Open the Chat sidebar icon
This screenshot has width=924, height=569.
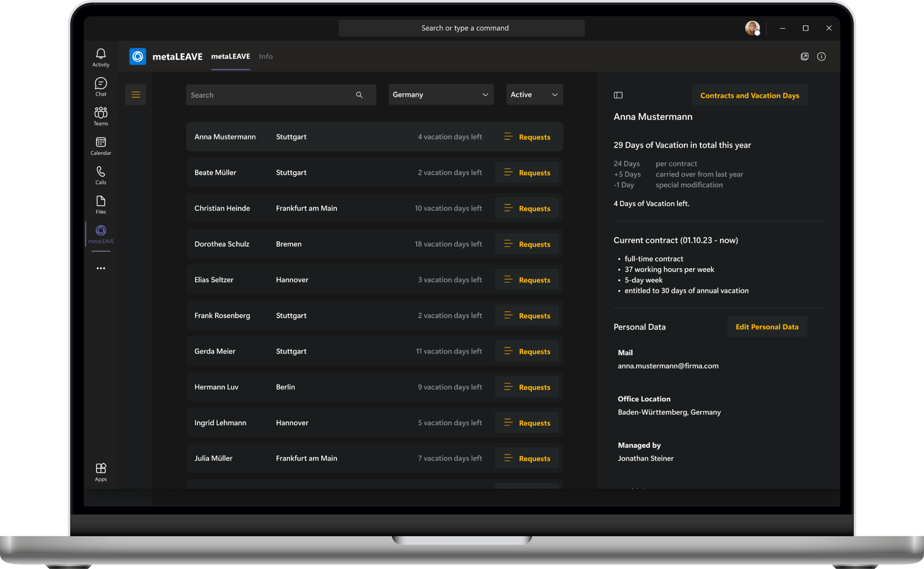pos(101,87)
